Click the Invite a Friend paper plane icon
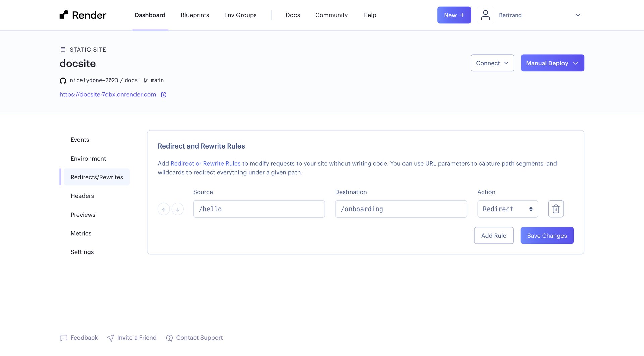 [x=111, y=338]
